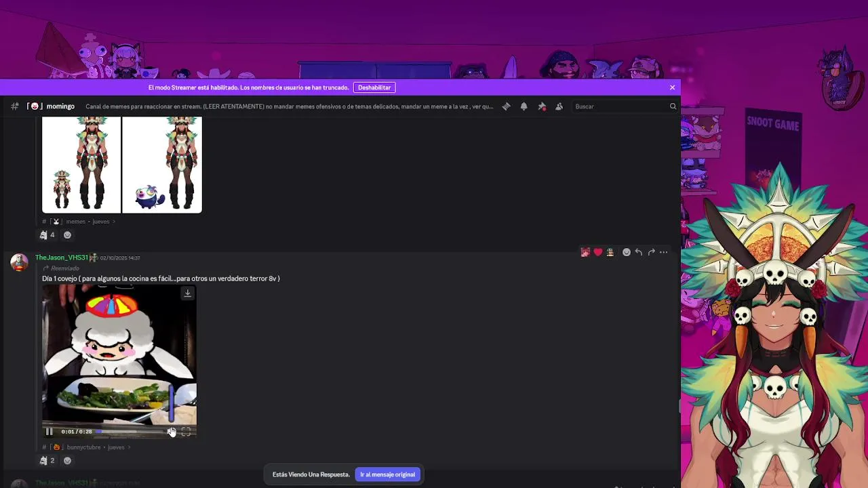This screenshot has width=868, height=488.
Task: Open TheJason_VHS31 username profile
Action: [61, 258]
